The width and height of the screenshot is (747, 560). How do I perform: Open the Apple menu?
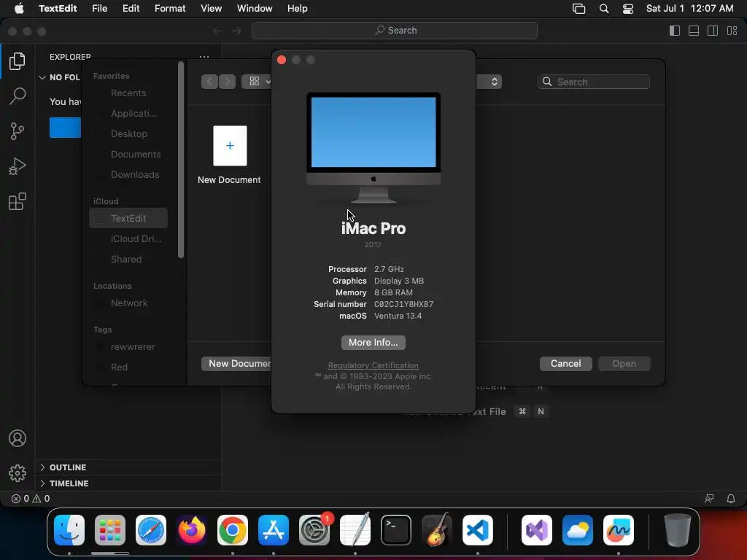19,8
